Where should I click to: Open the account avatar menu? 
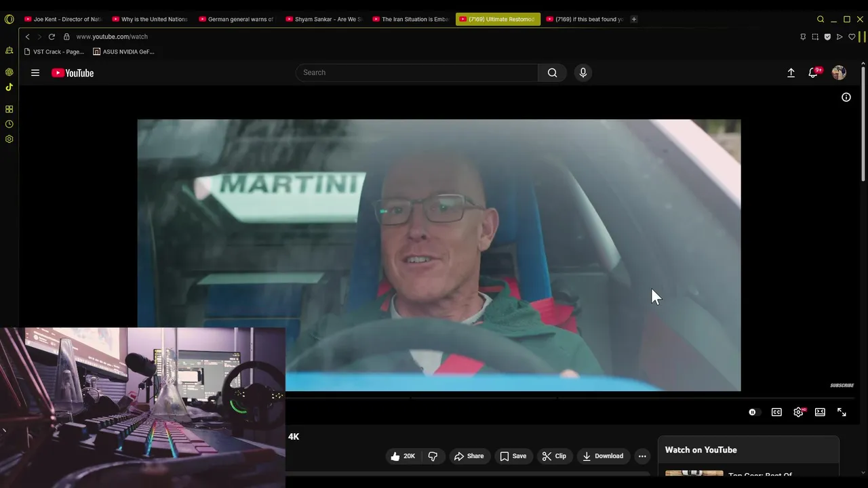pos(839,73)
